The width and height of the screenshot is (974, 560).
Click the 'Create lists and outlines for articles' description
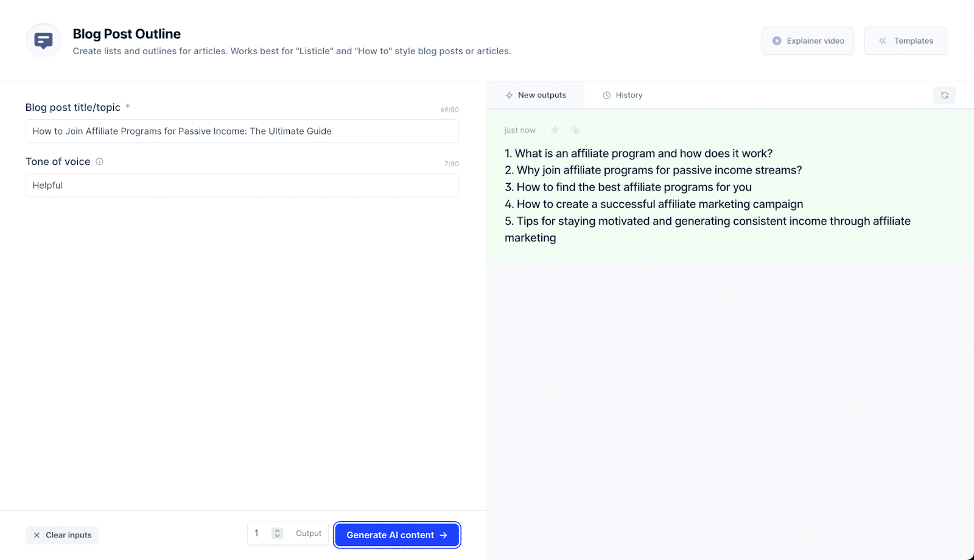pyautogui.click(x=292, y=51)
